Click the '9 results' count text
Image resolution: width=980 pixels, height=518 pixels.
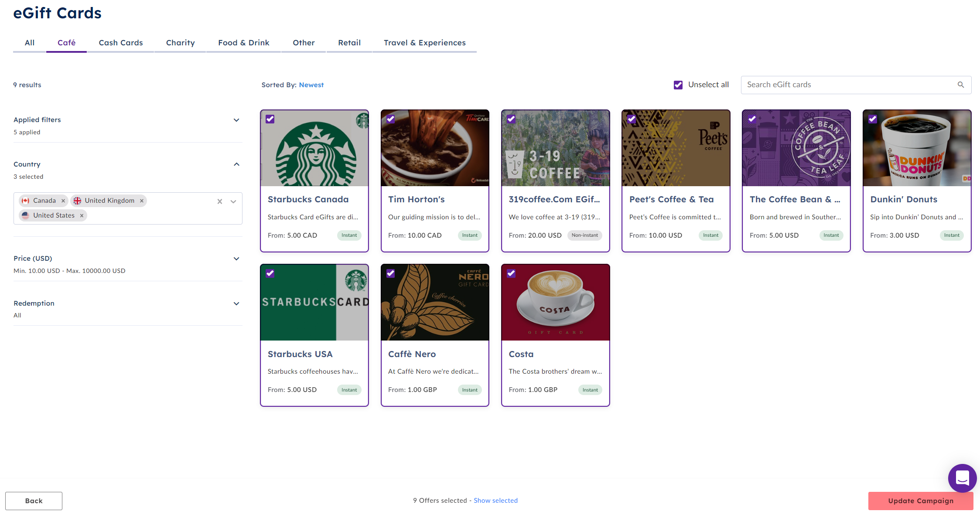point(27,85)
